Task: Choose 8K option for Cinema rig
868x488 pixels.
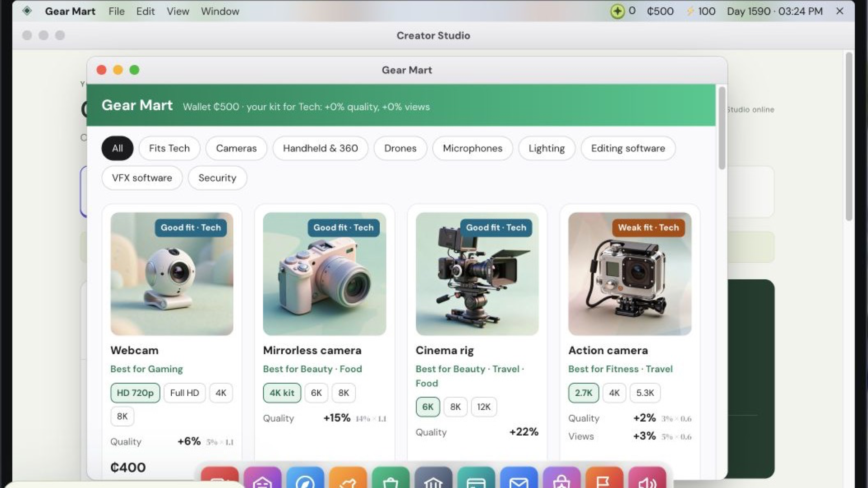Action: [x=455, y=407]
